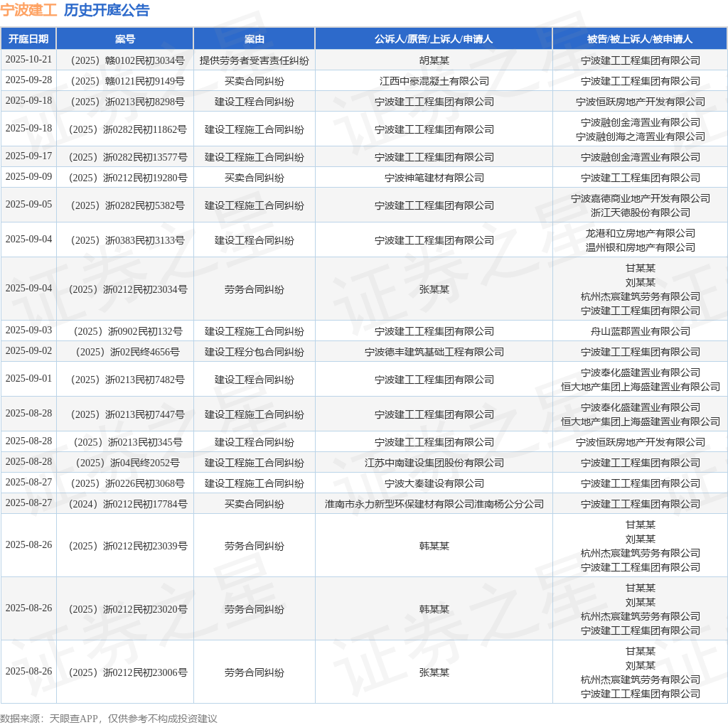Click defendant 龙港和立房地产有限公司
This screenshot has width=728, height=725.
coord(641,233)
